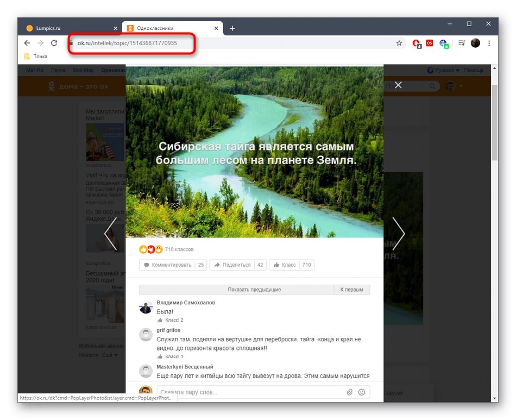Open the media control playlist icon
The image size is (516, 420).
click(462, 43)
